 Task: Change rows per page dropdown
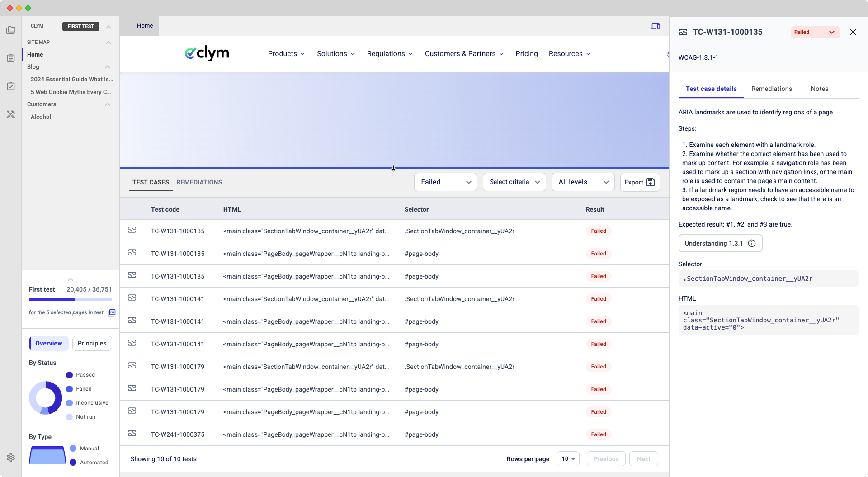[x=568, y=459]
